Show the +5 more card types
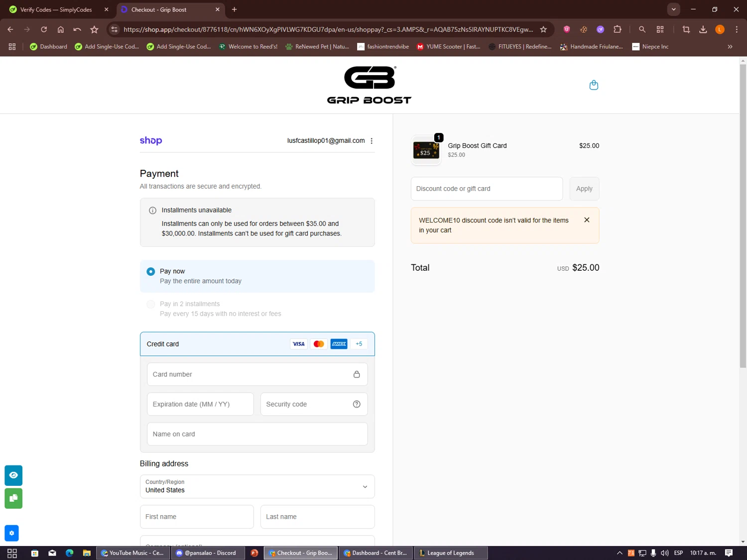Screen dimensions: 747x560 (x=359, y=344)
